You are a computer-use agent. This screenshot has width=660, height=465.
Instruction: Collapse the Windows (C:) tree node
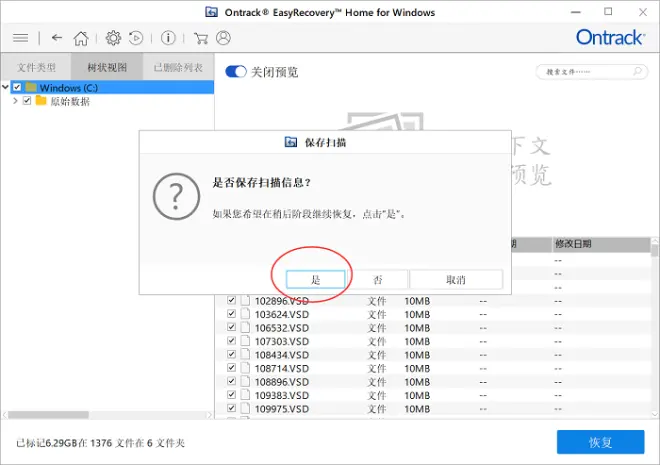(5, 88)
